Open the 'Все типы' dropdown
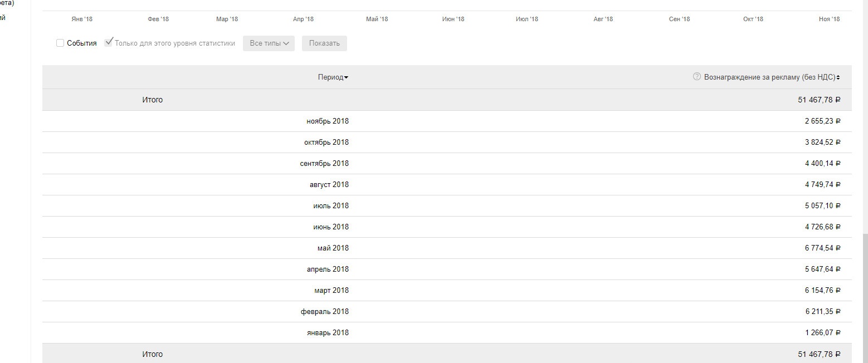This screenshot has width=868, height=363. [269, 43]
